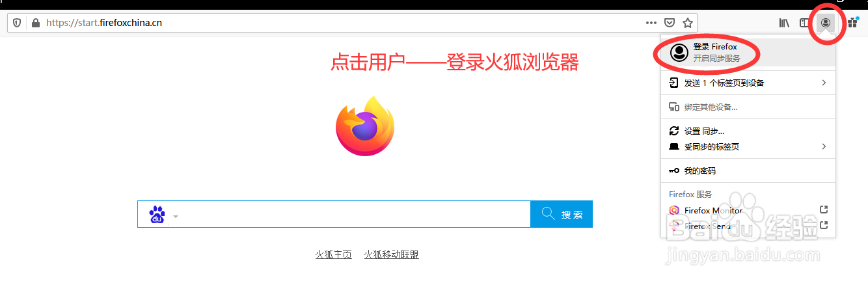
Task: Open the 火狐移动联盟 link
Action: (392, 254)
